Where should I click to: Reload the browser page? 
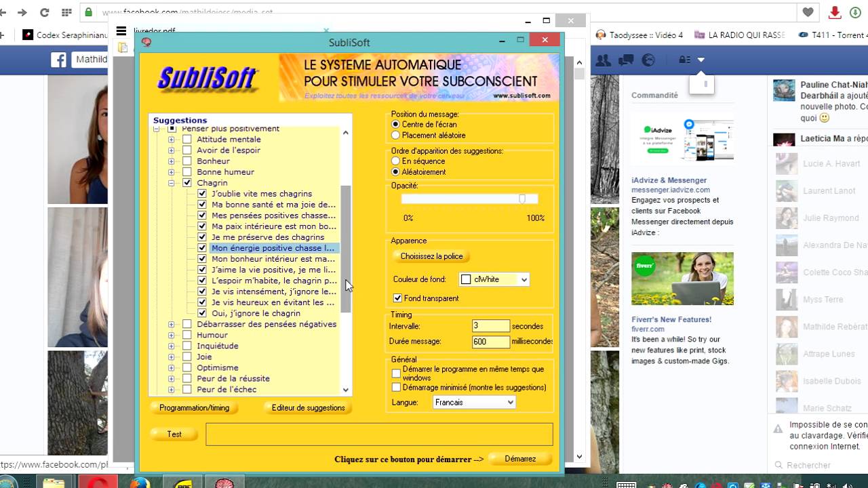point(45,12)
